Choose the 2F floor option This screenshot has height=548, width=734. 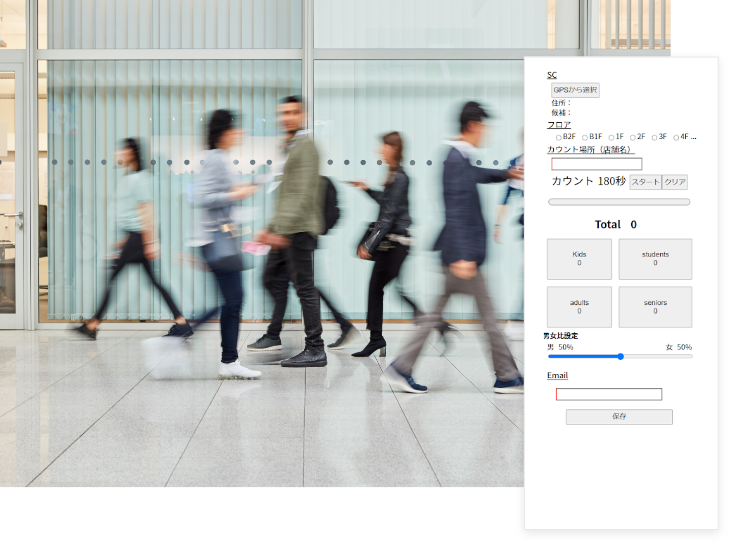pyautogui.click(x=632, y=138)
